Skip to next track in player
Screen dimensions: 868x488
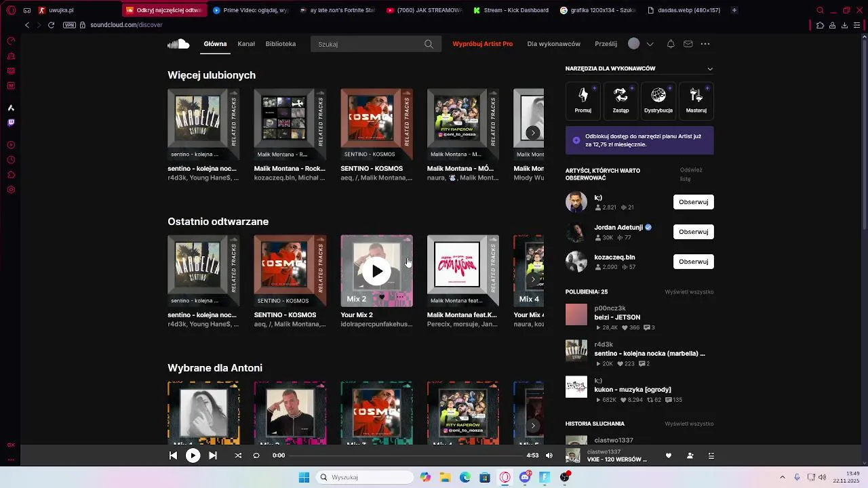point(213,455)
